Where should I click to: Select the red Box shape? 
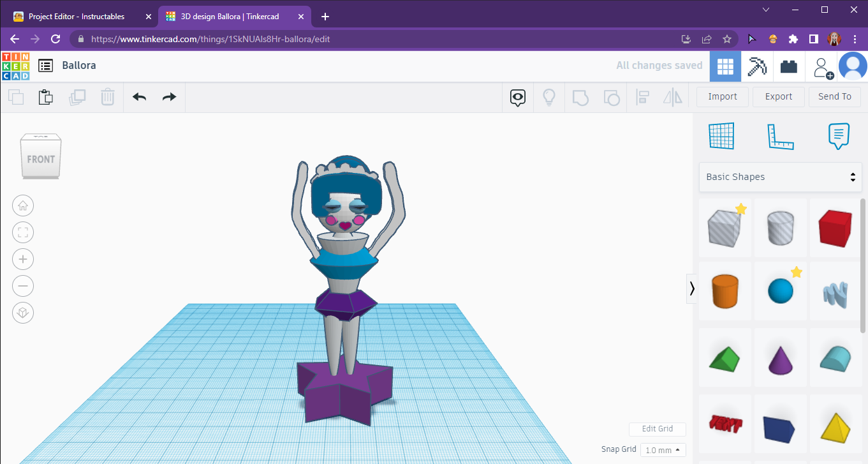click(836, 227)
